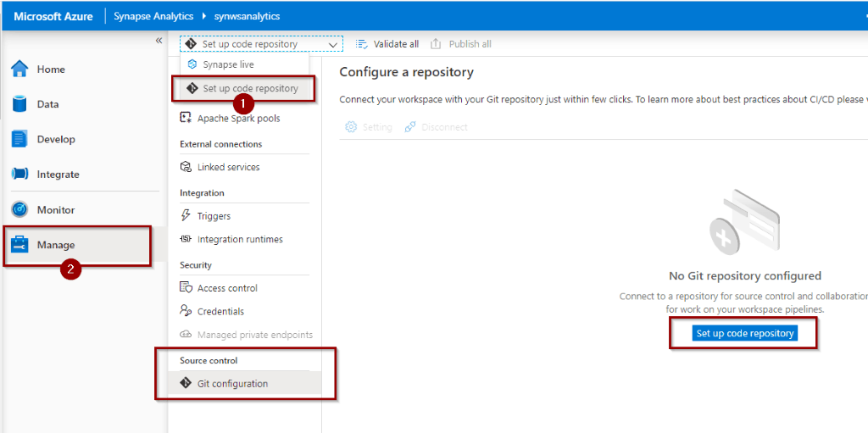Viewport: 868px width, 433px height.
Task: Click the No Git repository configured text
Action: click(x=744, y=275)
